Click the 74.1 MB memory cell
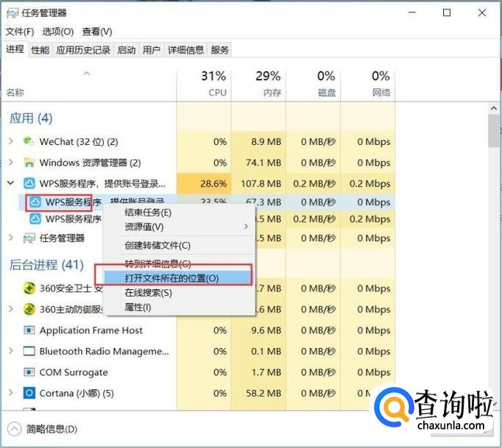 (258, 163)
